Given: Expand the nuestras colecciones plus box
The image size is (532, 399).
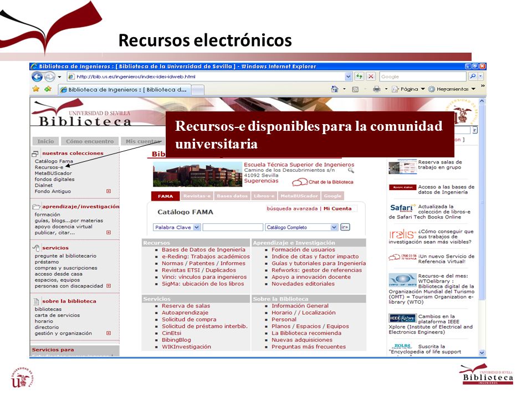Looking at the screenshot, I should pos(109,191).
